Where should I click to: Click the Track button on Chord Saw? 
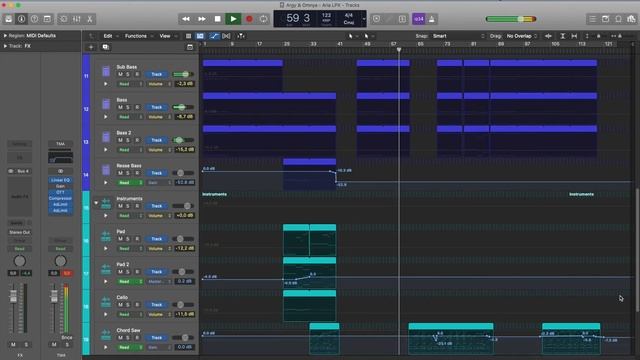pos(157,338)
